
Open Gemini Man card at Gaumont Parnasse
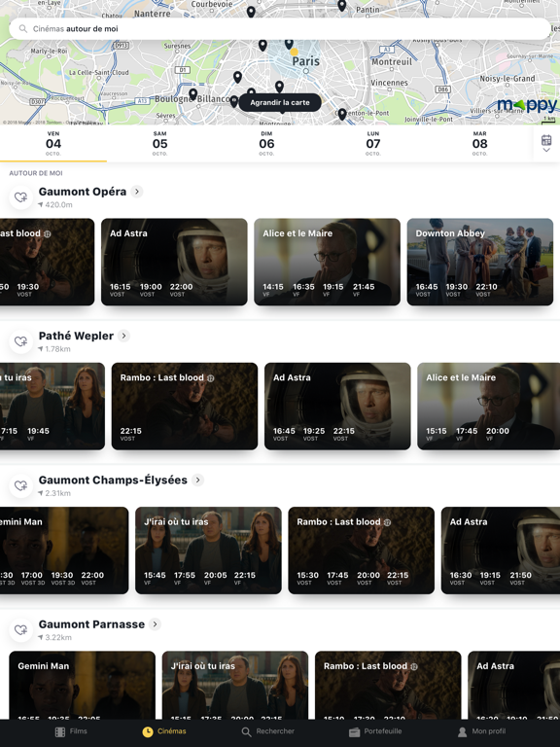pos(82,685)
